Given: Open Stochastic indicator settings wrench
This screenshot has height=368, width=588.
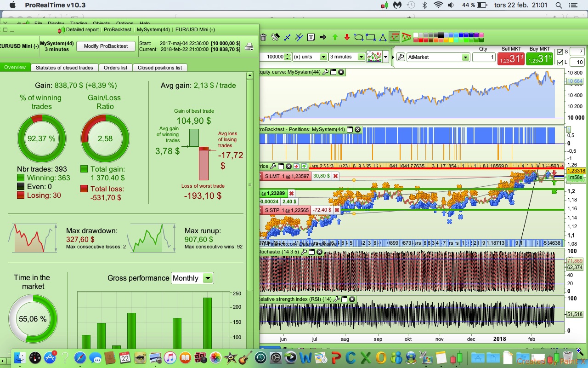Looking at the screenshot, I should [x=304, y=252].
